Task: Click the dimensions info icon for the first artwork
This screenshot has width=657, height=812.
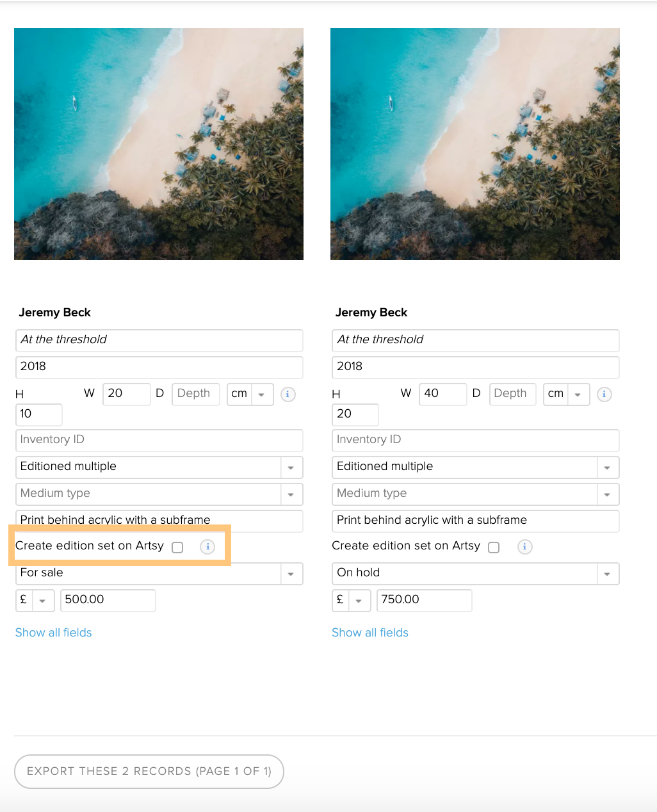Action: 288,394
